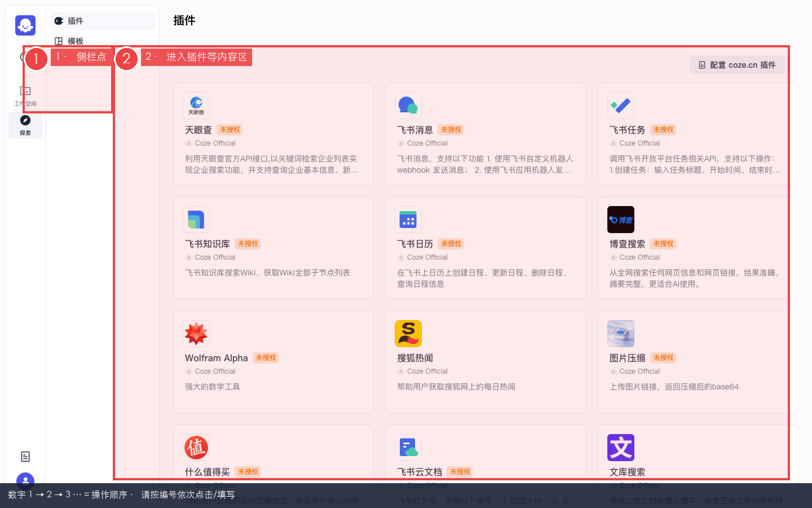The height and width of the screenshot is (508, 812).
Task: Click the 飞书知识库 plugin icon
Action: click(196, 220)
